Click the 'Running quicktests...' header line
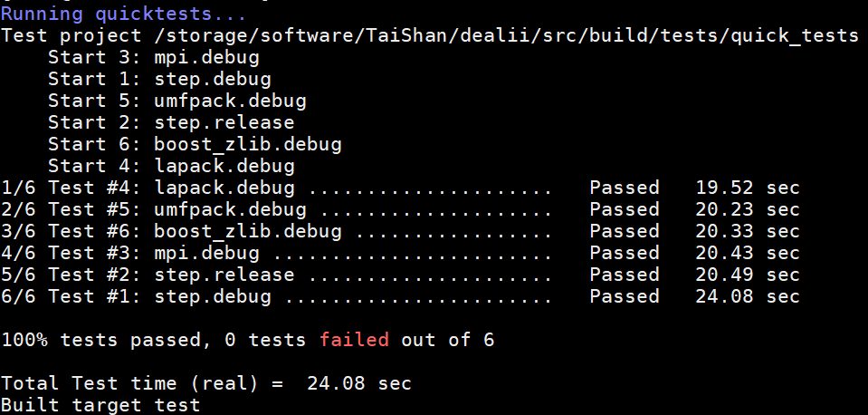The width and height of the screenshot is (868, 415). coord(123,14)
